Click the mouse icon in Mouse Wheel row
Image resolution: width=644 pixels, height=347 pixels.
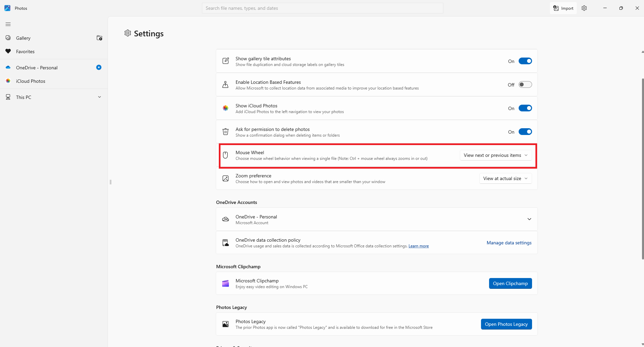226,155
